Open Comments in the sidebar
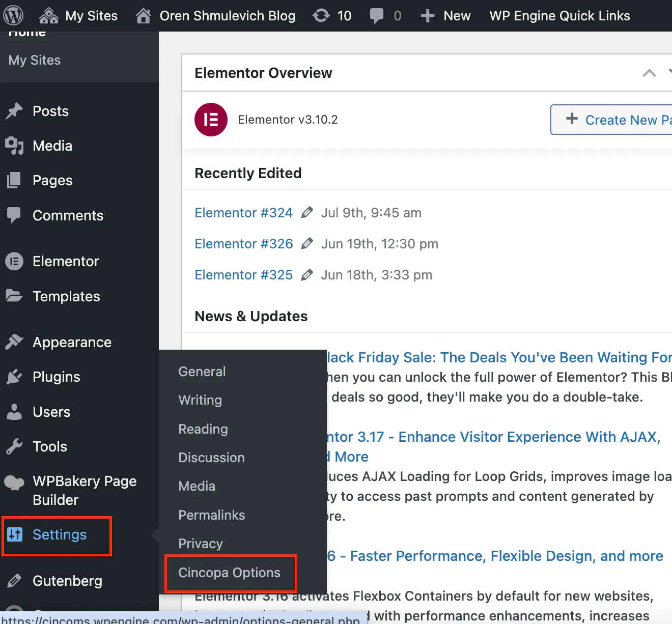 pyautogui.click(x=68, y=215)
